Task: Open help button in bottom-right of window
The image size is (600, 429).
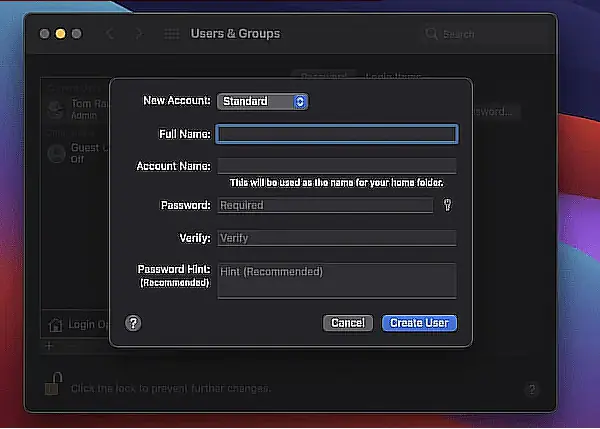Action: [x=532, y=390]
